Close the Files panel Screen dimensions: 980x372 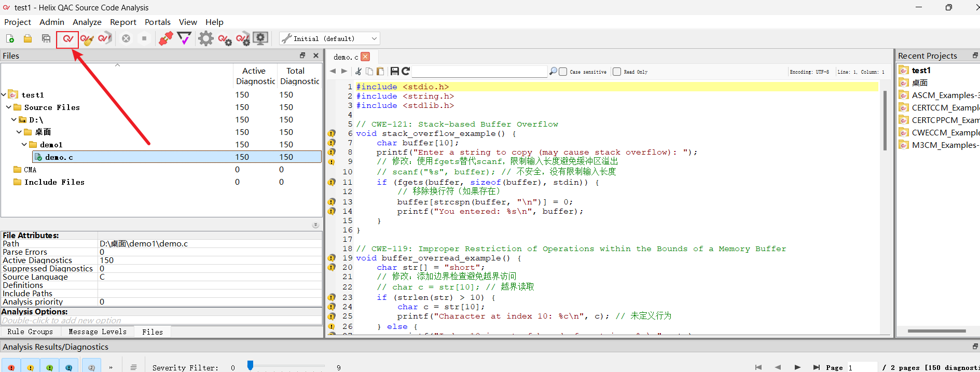(316, 56)
